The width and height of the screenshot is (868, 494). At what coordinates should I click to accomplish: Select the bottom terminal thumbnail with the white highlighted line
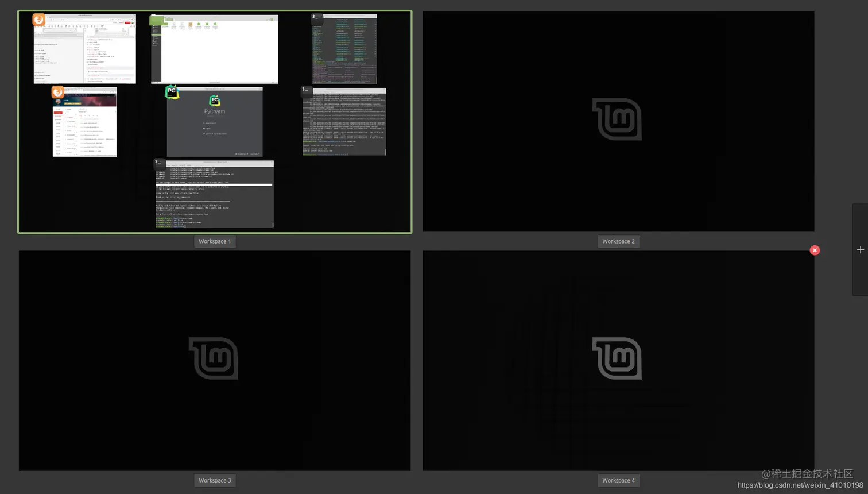tap(215, 194)
